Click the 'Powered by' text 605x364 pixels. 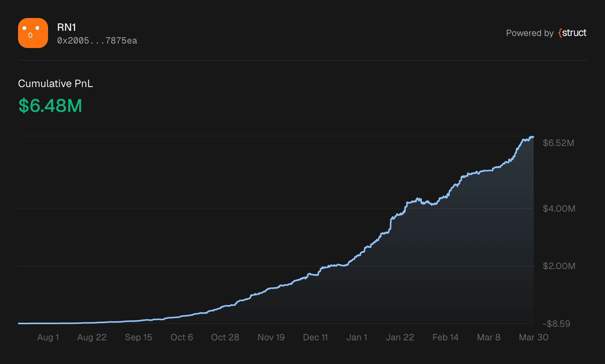tap(530, 33)
